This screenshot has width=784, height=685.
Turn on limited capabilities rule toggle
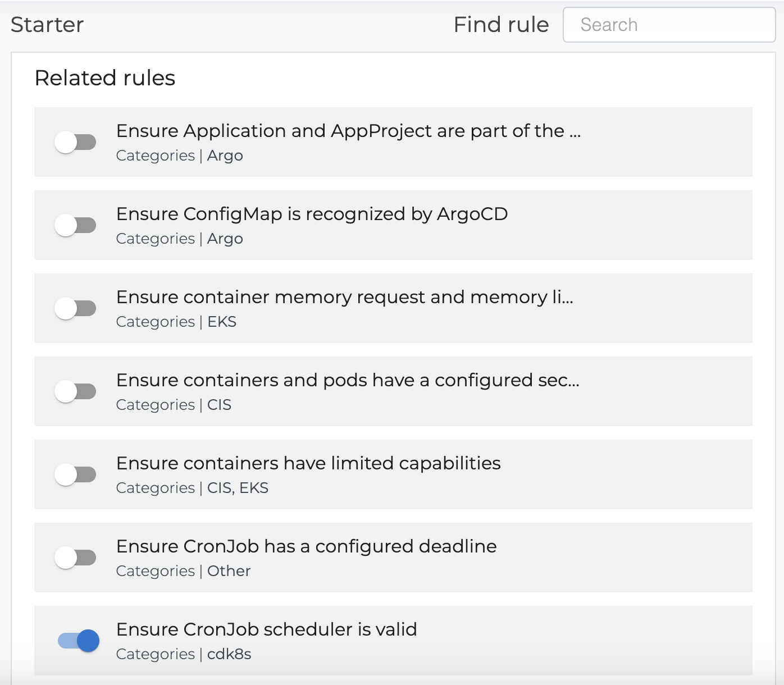(x=75, y=474)
